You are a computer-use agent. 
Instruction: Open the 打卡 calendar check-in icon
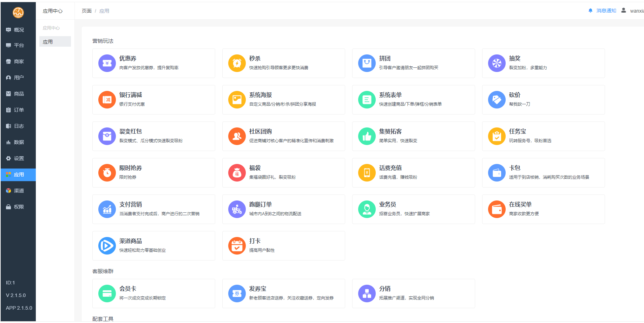237,246
